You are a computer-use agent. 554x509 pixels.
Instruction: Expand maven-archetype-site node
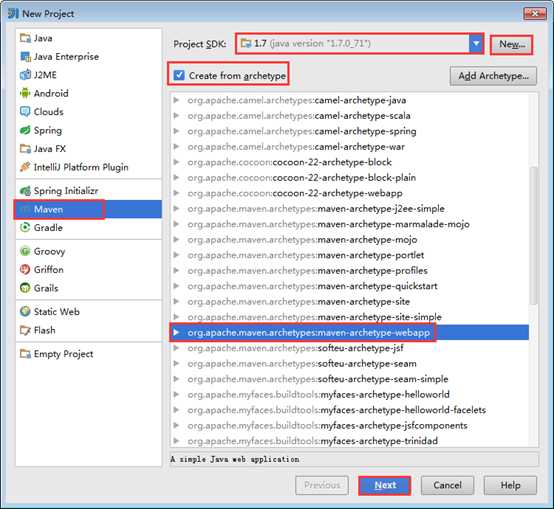pos(176,301)
